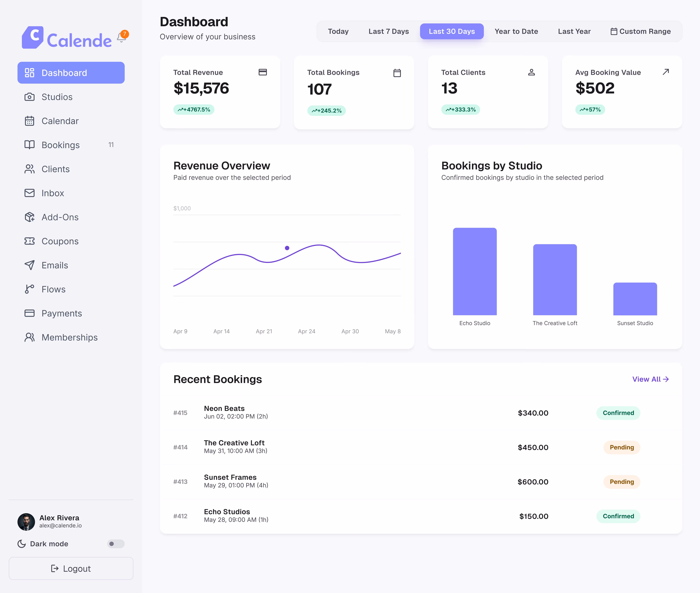The height and width of the screenshot is (593, 700).
Task: Open booking #412 Echo Studios row
Action: [x=421, y=516]
